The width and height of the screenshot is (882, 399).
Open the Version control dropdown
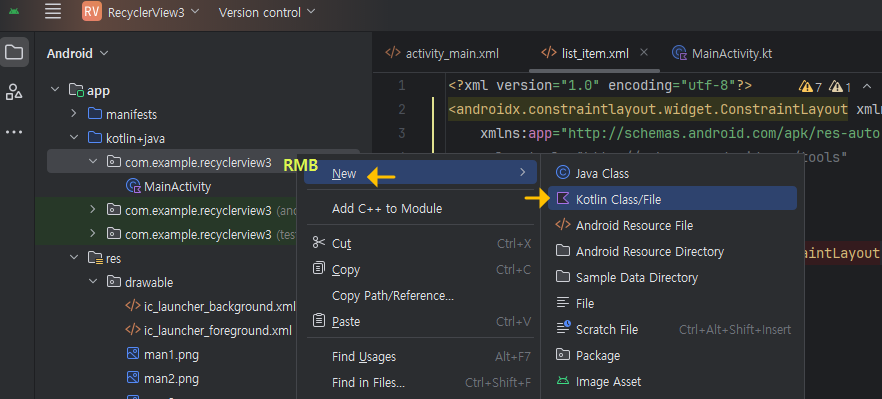click(267, 12)
